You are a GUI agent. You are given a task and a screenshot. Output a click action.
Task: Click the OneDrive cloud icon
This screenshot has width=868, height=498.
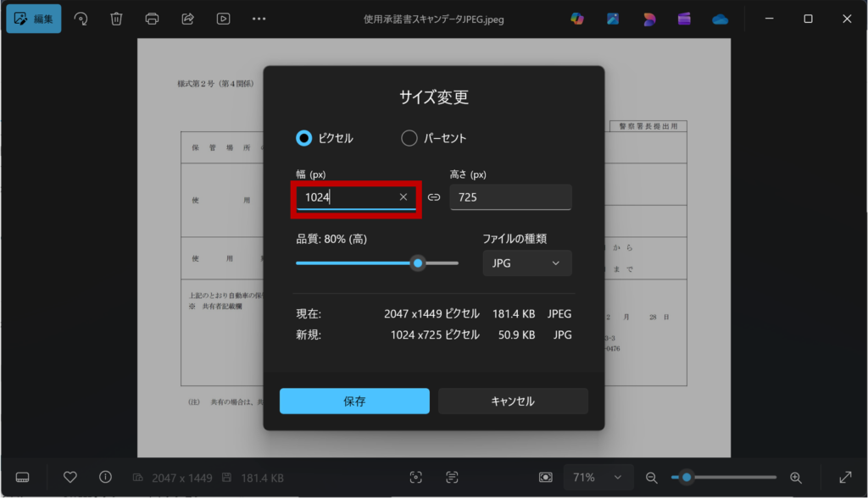pyautogui.click(x=721, y=19)
